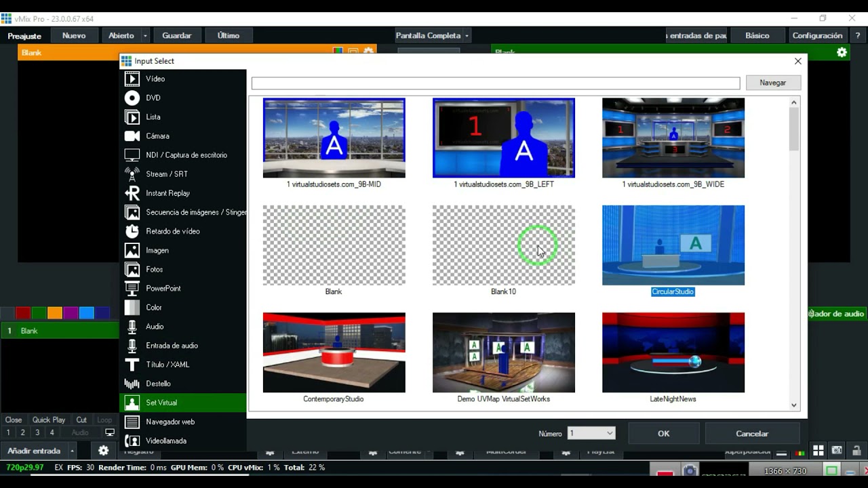The image size is (868, 488).
Task: Select Set Virtual in the input type list
Action: 183,403
